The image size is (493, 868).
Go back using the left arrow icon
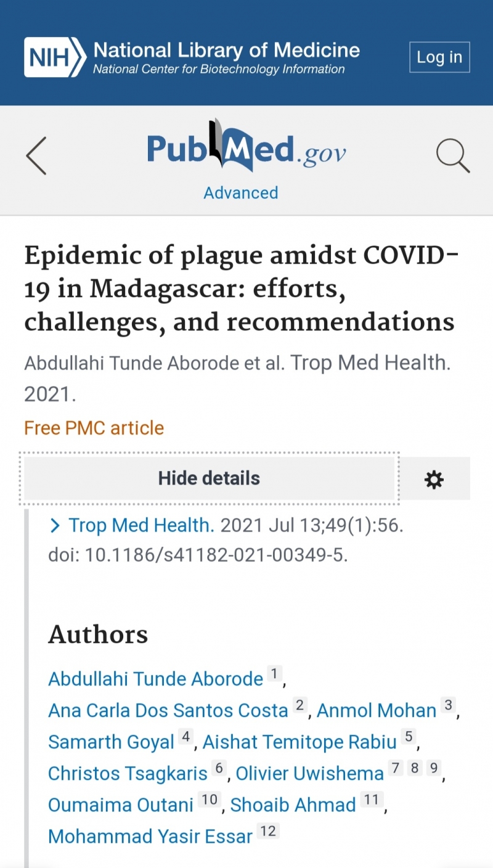[36, 156]
